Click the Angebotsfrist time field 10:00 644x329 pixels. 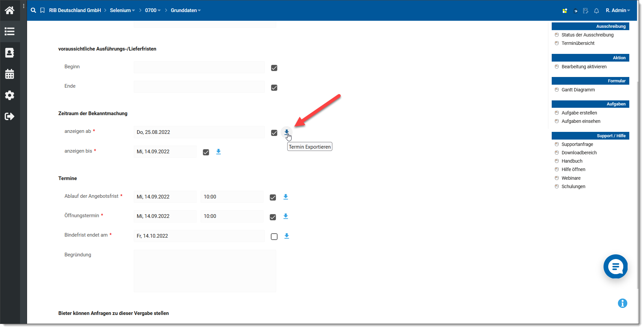point(232,197)
